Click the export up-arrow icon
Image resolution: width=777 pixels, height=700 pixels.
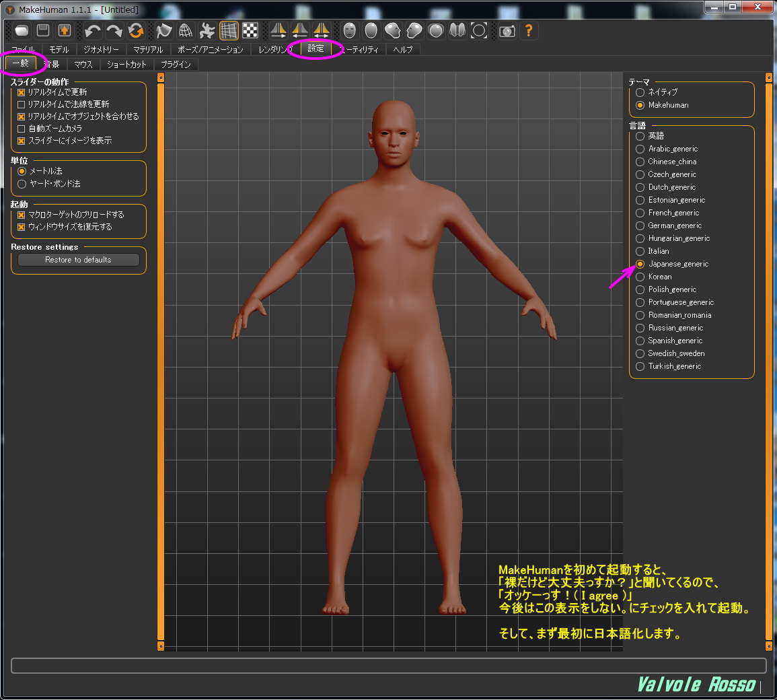65,30
